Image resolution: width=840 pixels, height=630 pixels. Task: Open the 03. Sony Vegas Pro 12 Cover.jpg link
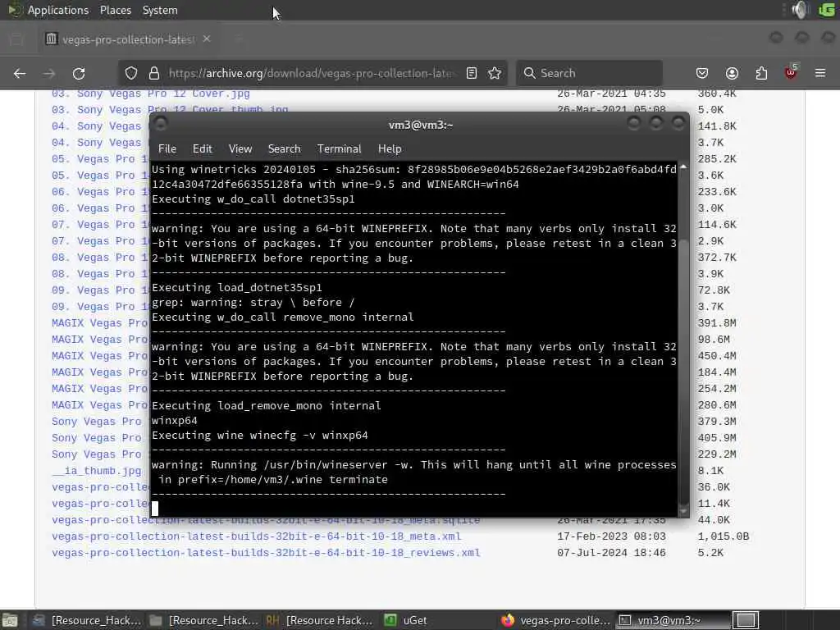pos(151,94)
